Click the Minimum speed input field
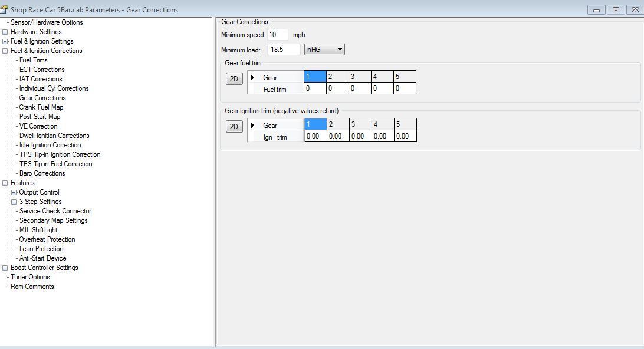Viewport: 644px width, 349px height. click(x=277, y=35)
